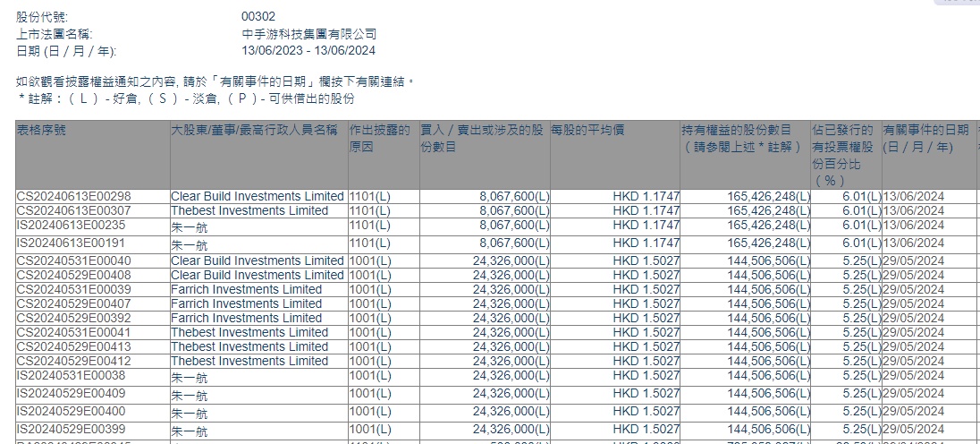
Task: Click 24,326,000(L) in row CS20240531E00041
Action: coord(511,333)
